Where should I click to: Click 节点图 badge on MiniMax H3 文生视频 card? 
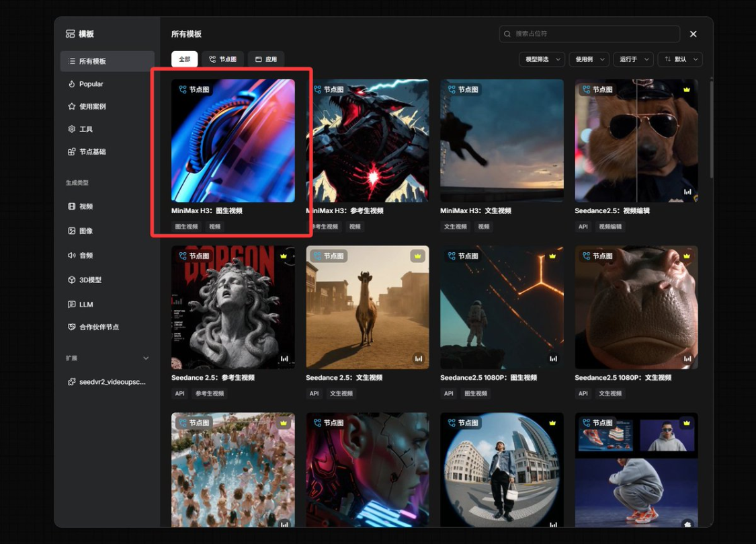click(463, 89)
